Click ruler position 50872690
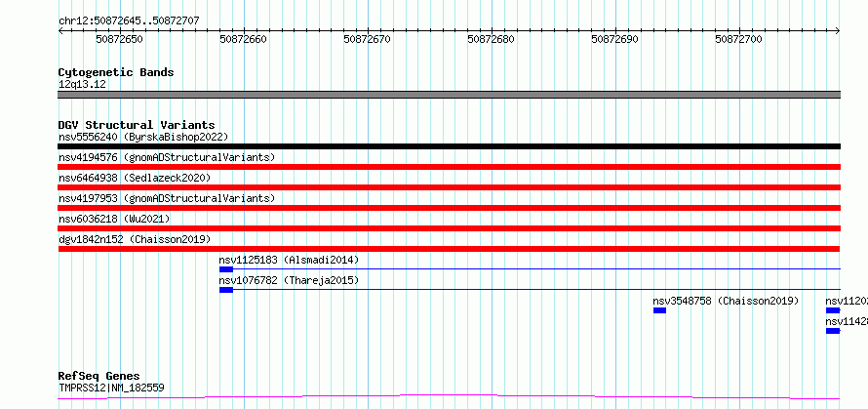Viewport: 868px width, 409px height. pyautogui.click(x=615, y=39)
